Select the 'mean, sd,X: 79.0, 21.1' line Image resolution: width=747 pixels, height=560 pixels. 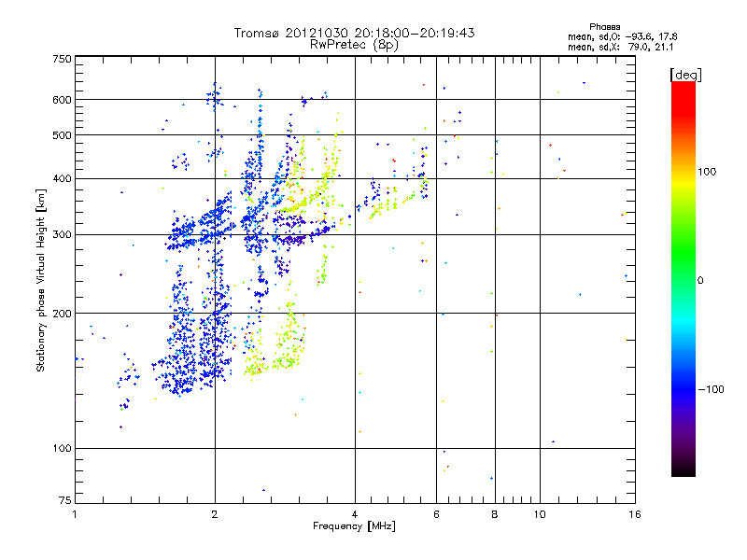pos(620,47)
